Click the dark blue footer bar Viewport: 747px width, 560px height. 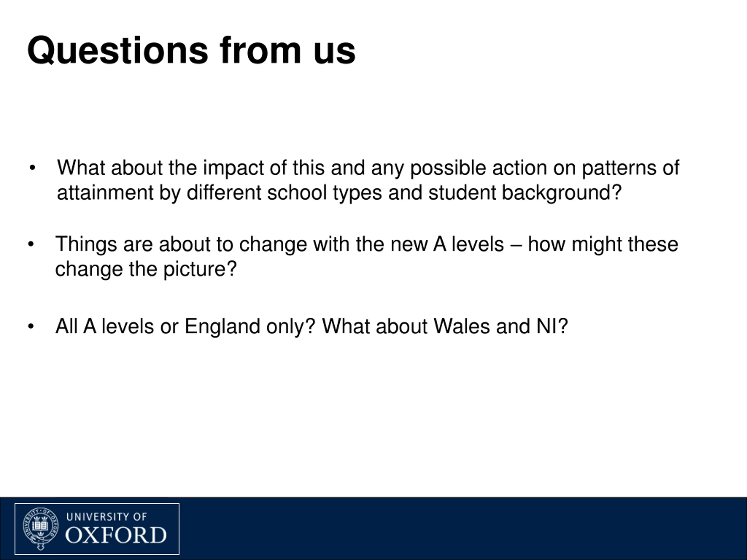click(x=373, y=528)
